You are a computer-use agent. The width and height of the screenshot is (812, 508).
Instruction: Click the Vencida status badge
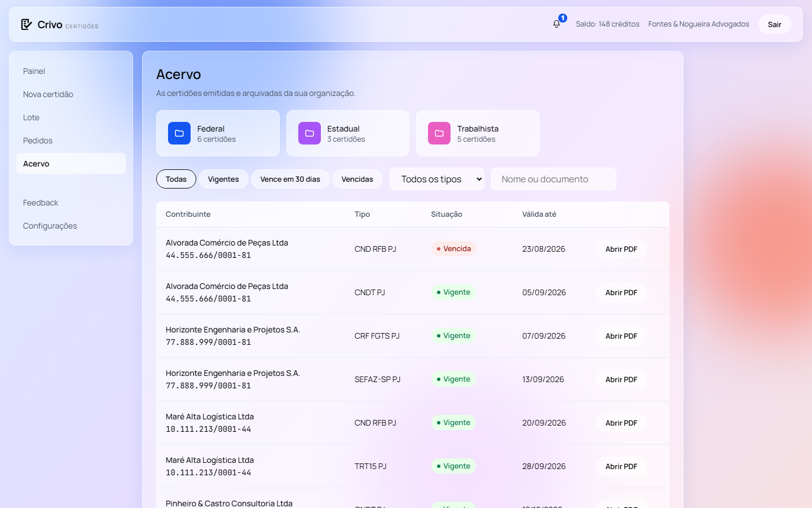(454, 249)
